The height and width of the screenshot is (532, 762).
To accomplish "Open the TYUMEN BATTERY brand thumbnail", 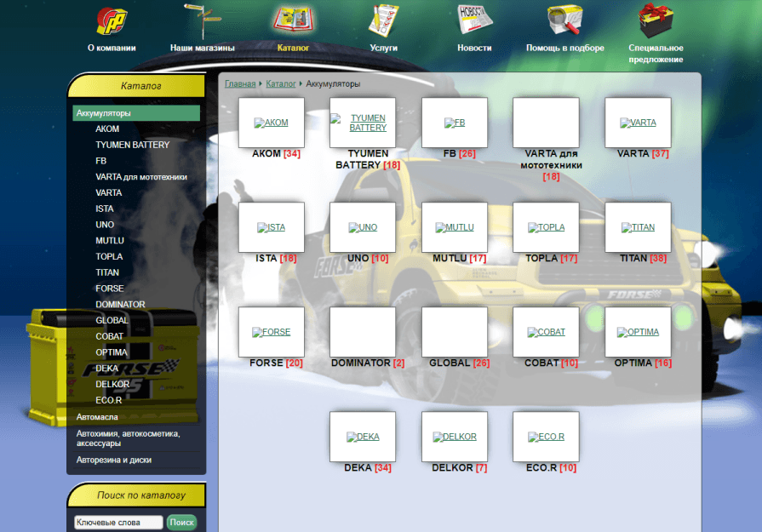I will [363, 123].
